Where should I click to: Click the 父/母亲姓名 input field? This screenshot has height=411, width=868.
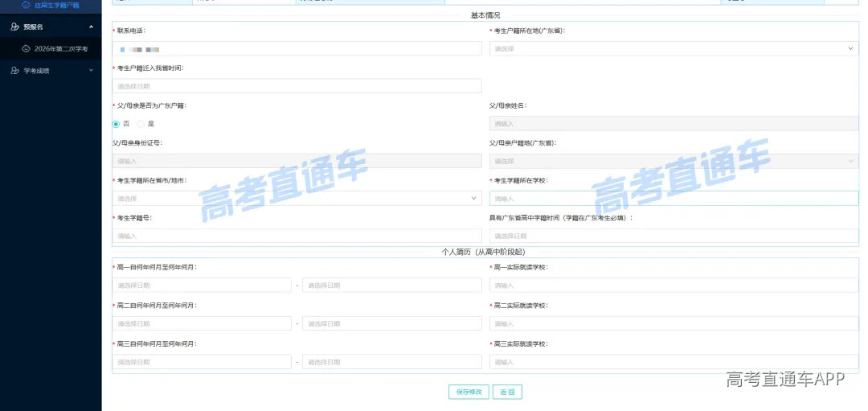[674, 124]
